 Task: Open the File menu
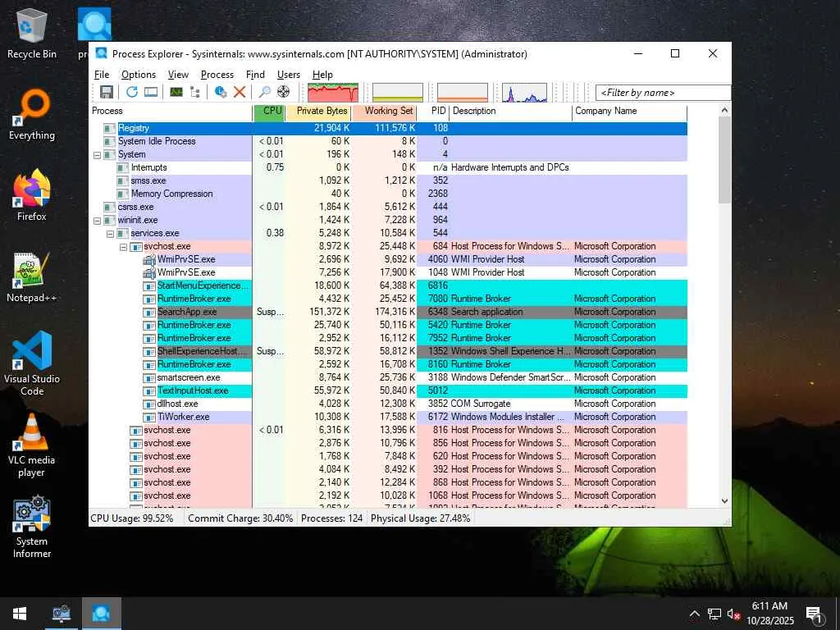click(101, 75)
